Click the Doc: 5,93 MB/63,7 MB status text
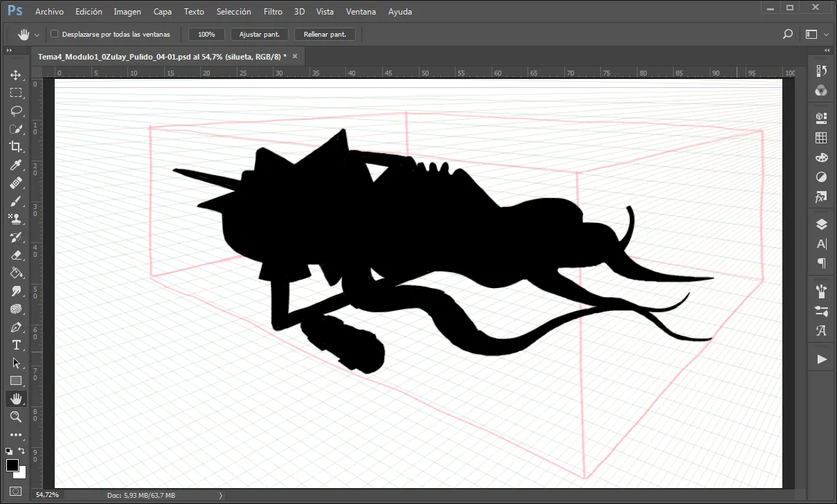Screen dimensions: 837x504 [141, 496]
